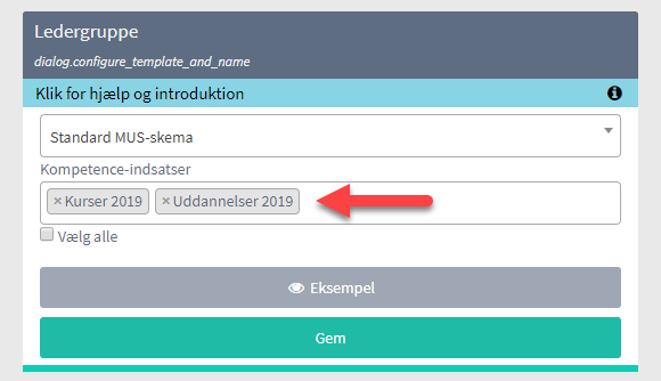Click the eye icon on Eksempel

pyautogui.click(x=296, y=288)
